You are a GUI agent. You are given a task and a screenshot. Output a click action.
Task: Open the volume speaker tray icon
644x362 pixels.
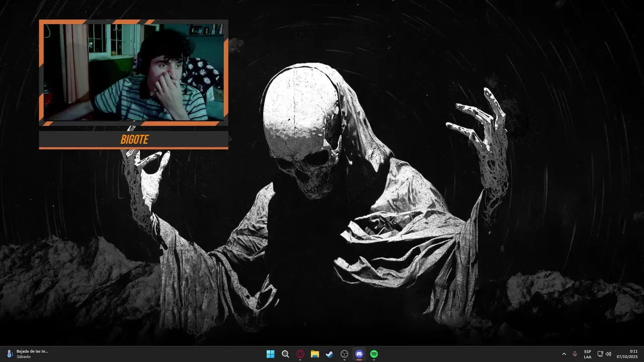(608, 354)
